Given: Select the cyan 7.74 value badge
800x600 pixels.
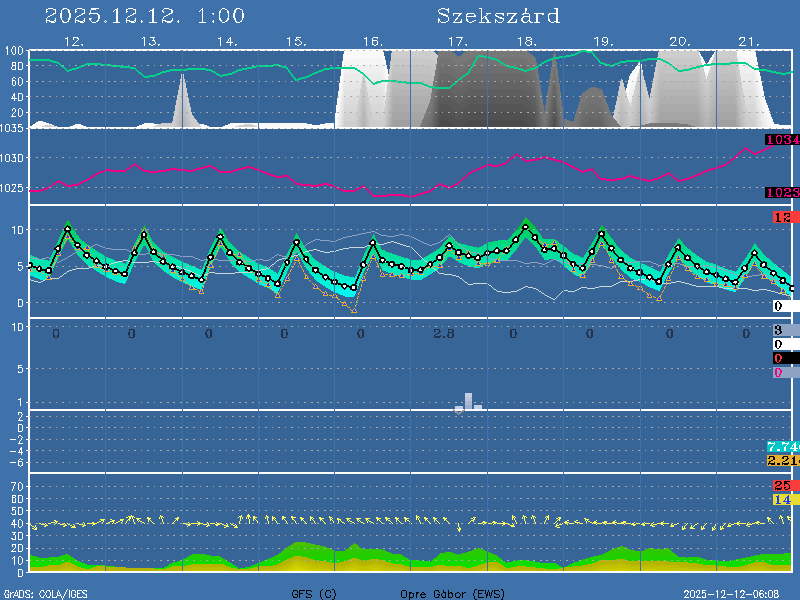Looking at the screenshot, I should tap(782, 446).
